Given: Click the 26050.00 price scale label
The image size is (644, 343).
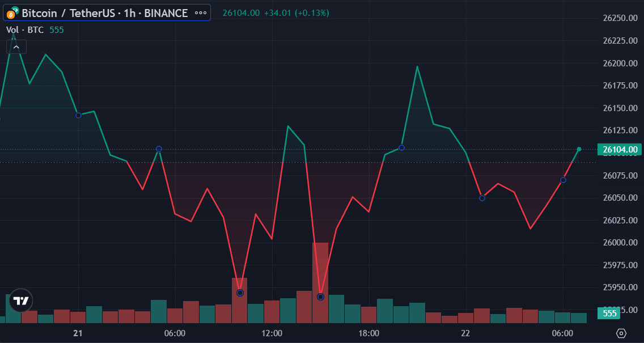Looking at the screenshot, I should click(620, 198).
